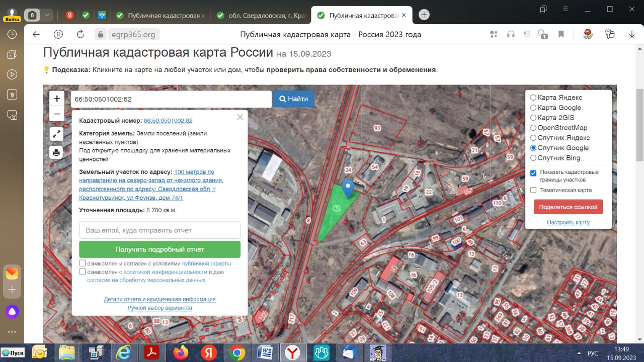Open reader mode icon
This screenshot has width=644, height=362.
coord(527,35)
